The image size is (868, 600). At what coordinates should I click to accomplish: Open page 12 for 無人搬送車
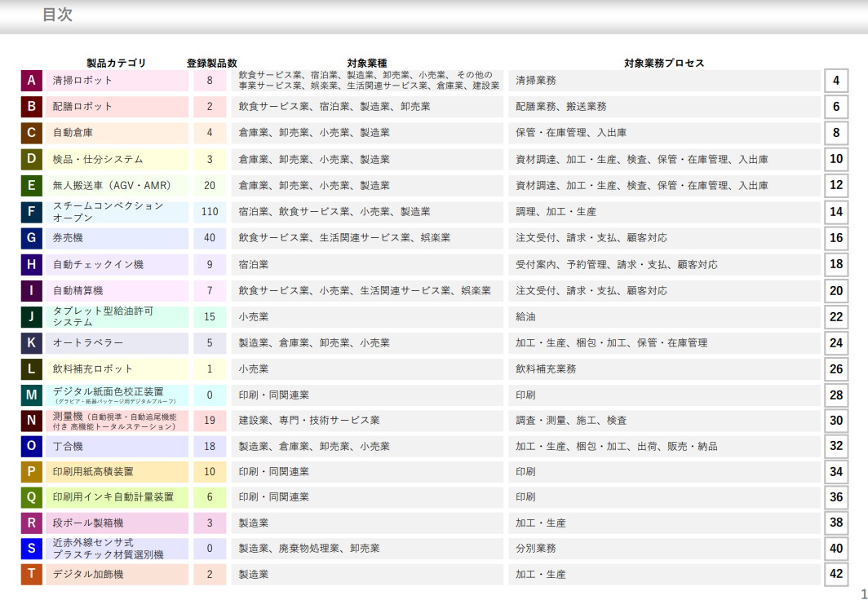click(836, 185)
